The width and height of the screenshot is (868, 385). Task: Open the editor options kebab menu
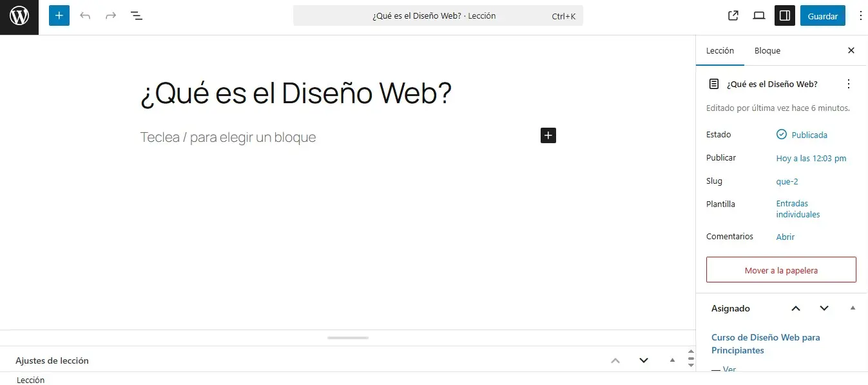click(861, 15)
